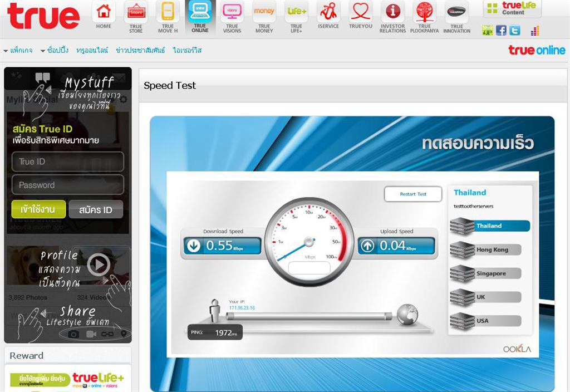
Task: Open the ทรูออนไลน์ menu item
Action: [x=92, y=50]
